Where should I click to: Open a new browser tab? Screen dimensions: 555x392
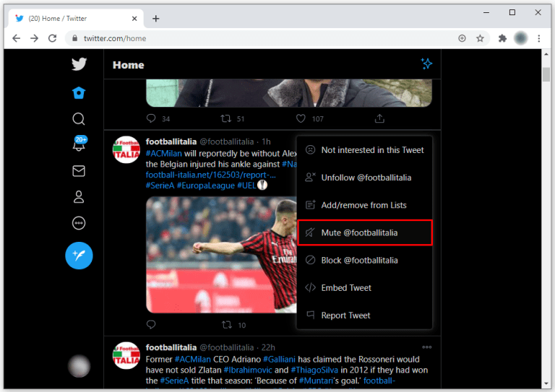(156, 18)
